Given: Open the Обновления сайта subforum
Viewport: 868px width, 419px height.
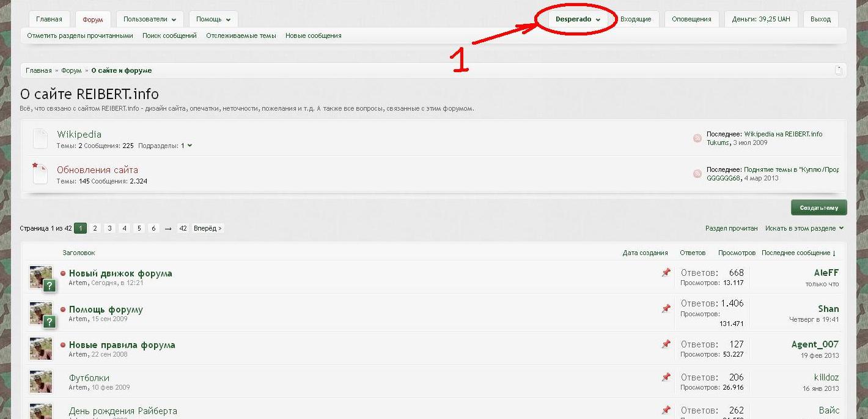Looking at the screenshot, I should click(x=97, y=169).
